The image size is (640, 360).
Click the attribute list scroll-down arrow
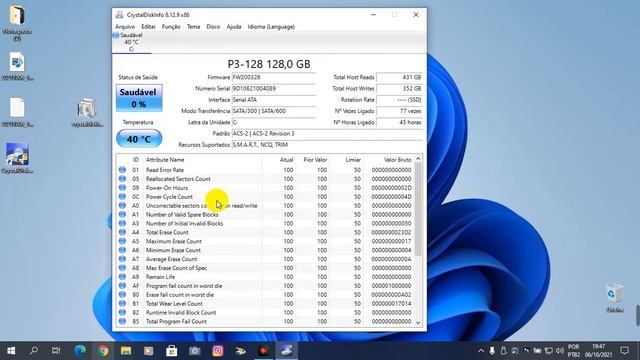click(418, 322)
